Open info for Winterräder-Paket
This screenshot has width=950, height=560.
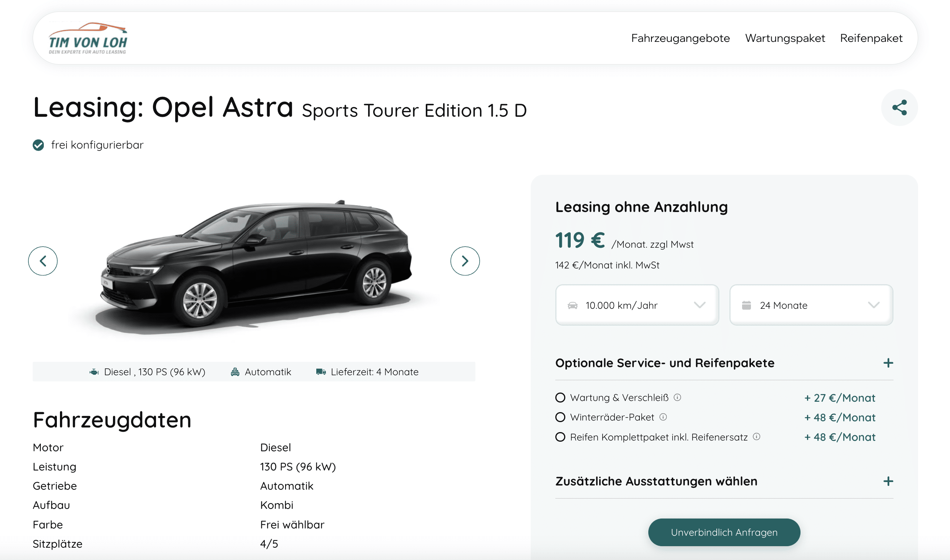pos(663,417)
